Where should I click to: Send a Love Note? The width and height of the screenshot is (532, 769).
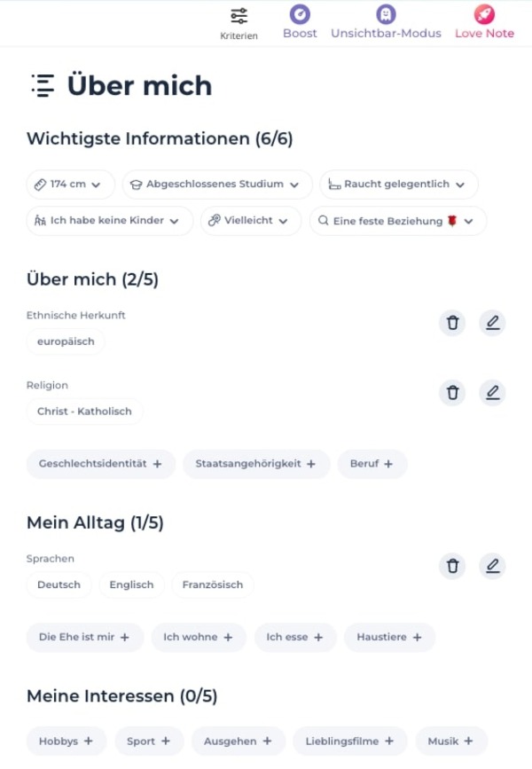point(484,22)
